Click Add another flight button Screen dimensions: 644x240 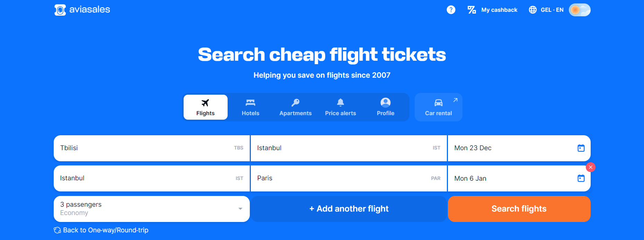point(349,209)
